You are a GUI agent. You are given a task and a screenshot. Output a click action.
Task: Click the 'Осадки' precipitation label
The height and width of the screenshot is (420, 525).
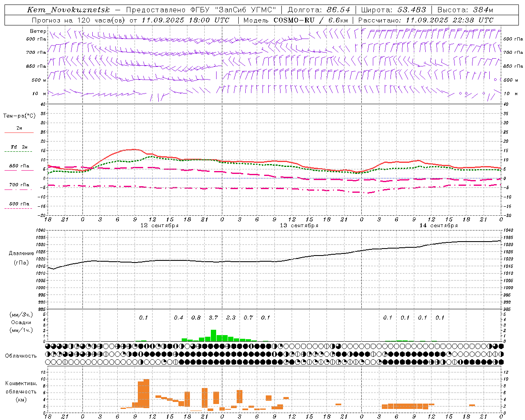(21, 322)
